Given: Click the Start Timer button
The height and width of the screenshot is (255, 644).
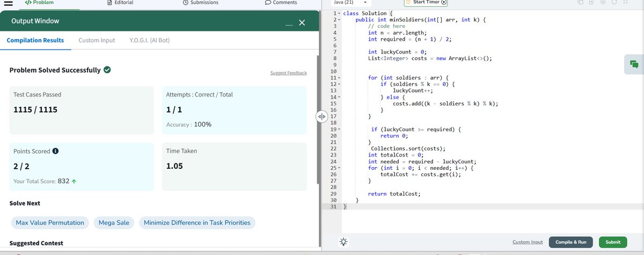Looking at the screenshot, I should click(x=425, y=3).
